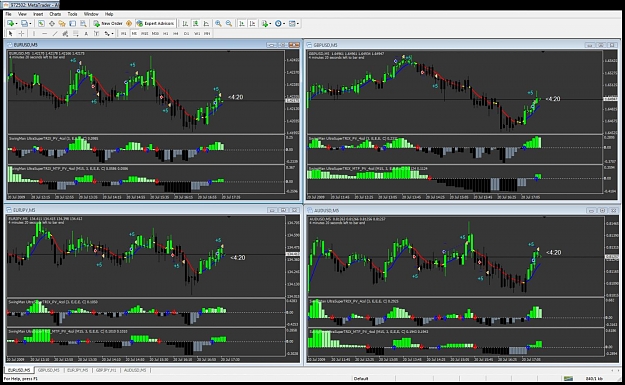
Task: Switch to bar chart display
Action: (x=185, y=24)
